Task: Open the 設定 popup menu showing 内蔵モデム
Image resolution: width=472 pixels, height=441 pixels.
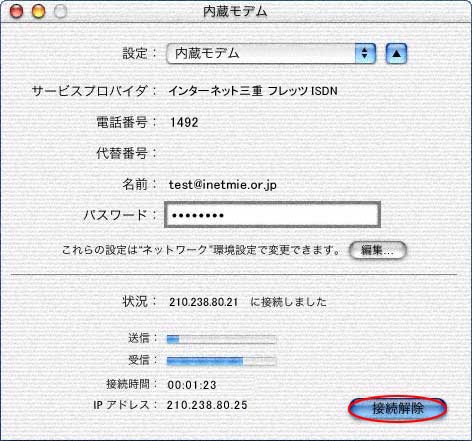Action: pyautogui.click(x=271, y=53)
